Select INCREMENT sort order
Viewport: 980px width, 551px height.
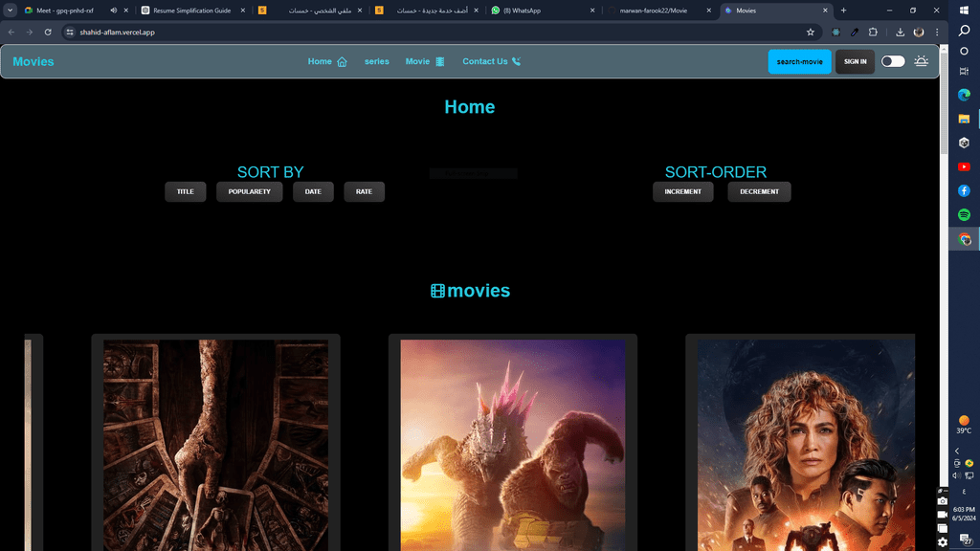683,191
